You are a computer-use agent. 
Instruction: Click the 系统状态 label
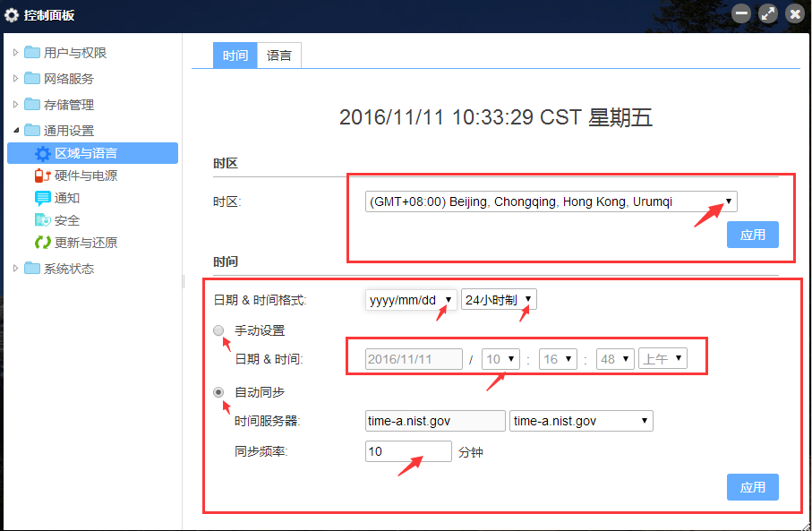[x=69, y=268]
